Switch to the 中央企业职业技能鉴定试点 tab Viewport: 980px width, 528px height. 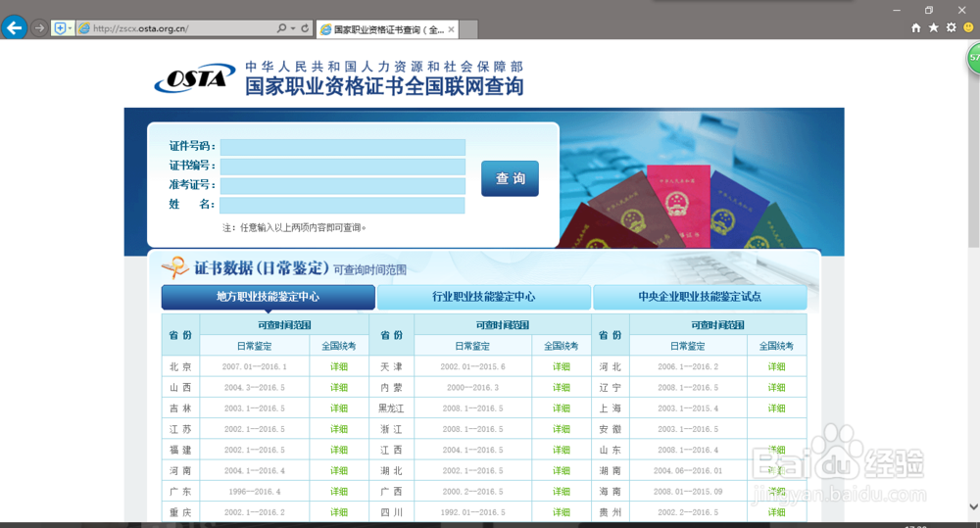click(x=700, y=297)
